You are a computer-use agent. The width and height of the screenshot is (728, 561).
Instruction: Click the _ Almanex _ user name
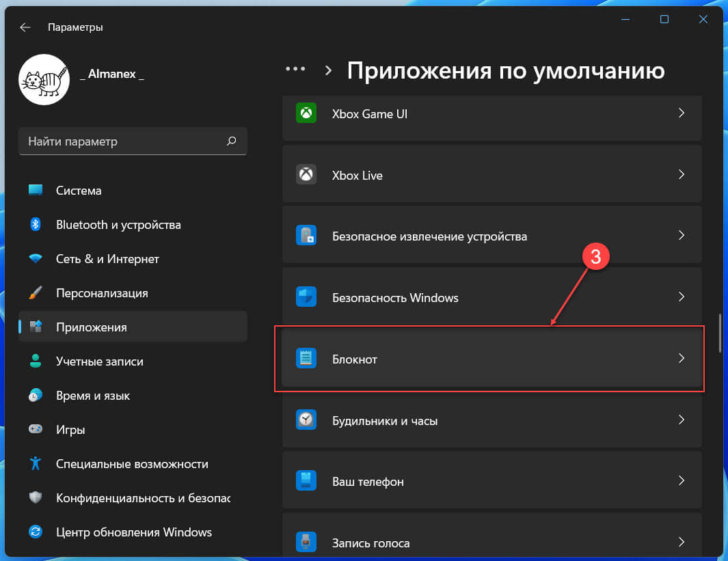[112, 74]
